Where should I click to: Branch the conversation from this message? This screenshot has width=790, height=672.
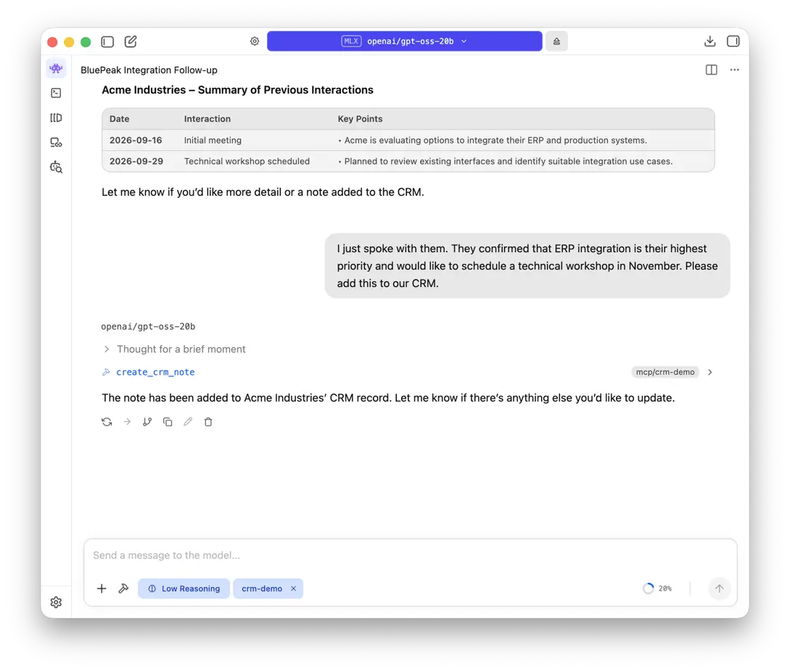click(x=147, y=422)
